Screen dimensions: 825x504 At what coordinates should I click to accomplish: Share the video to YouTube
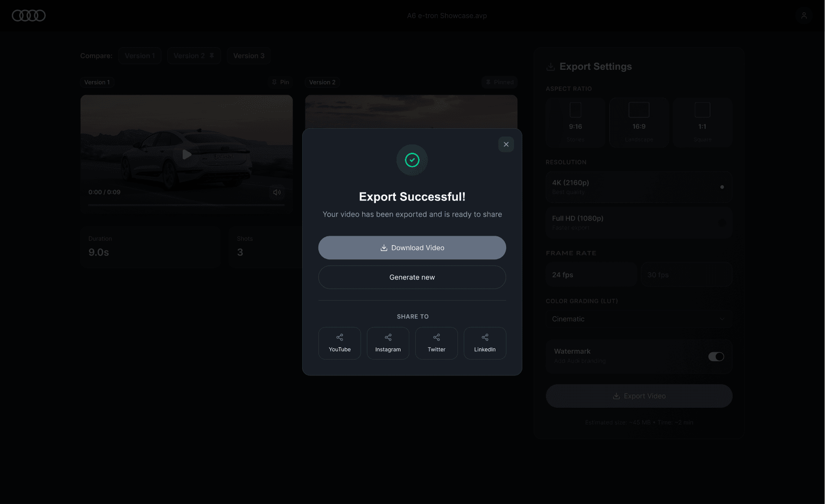pos(340,343)
